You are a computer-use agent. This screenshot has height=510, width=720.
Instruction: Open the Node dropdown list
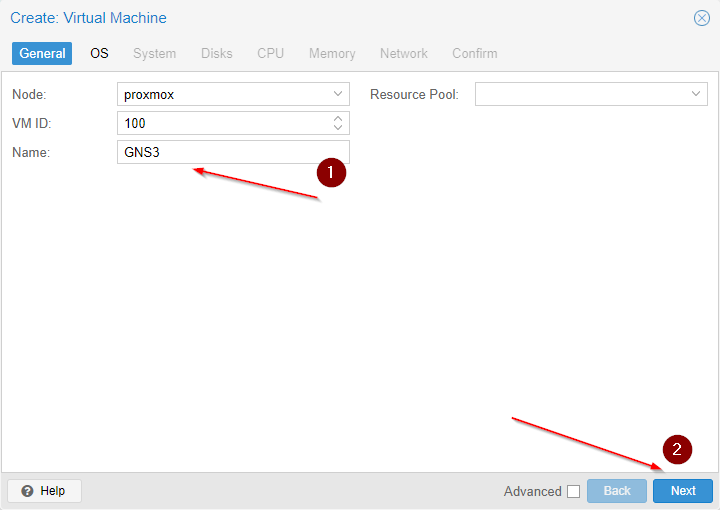coord(337,94)
